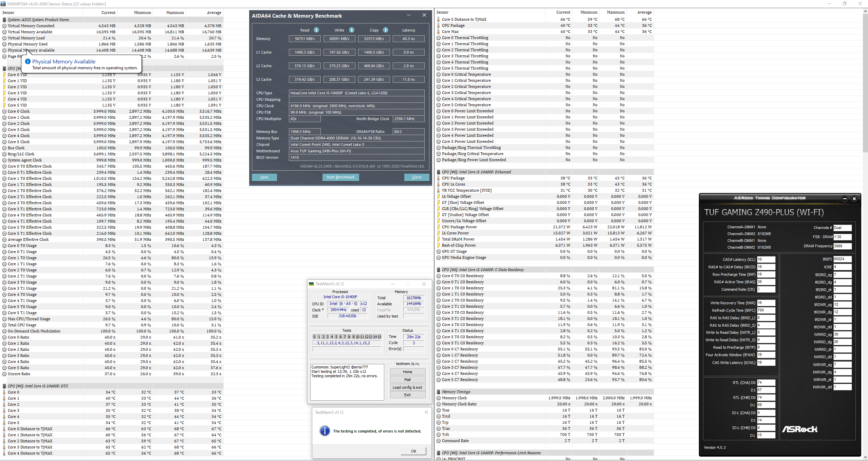Click the CAS# Latency (tCL) field

[766, 259]
